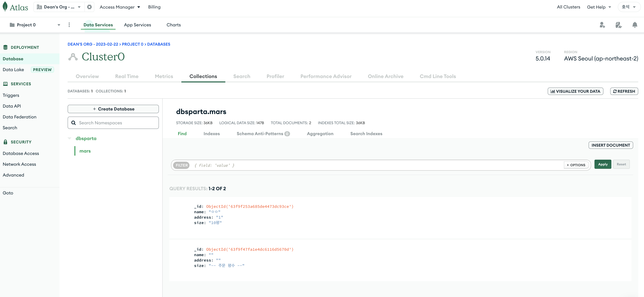644x297 pixels.
Task: Open the Cmd Line Tools tab
Action: [438, 76]
